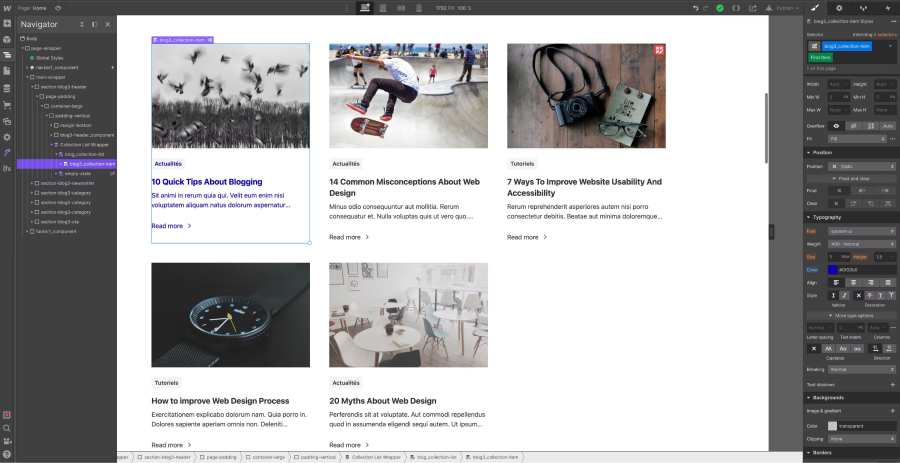
Task: Click the Undo arrow
Action: click(x=696, y=8)
